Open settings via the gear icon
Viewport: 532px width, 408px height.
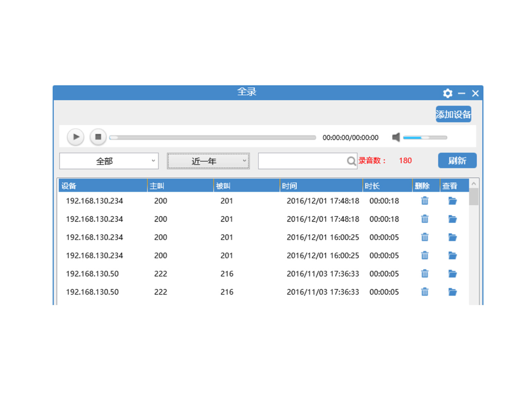pyautogui.click(x=447, y=93)
